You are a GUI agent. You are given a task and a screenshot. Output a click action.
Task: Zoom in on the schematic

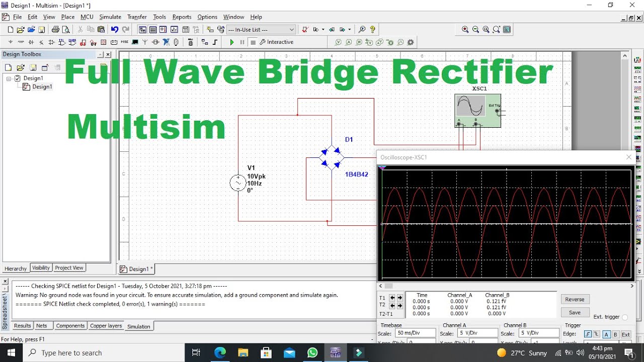coord(465,30)
